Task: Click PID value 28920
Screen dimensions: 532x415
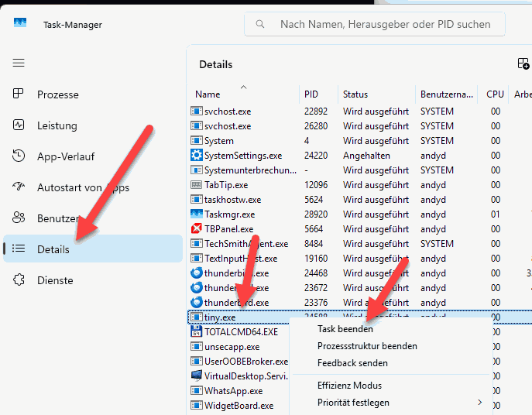Action: click(316, 214)
